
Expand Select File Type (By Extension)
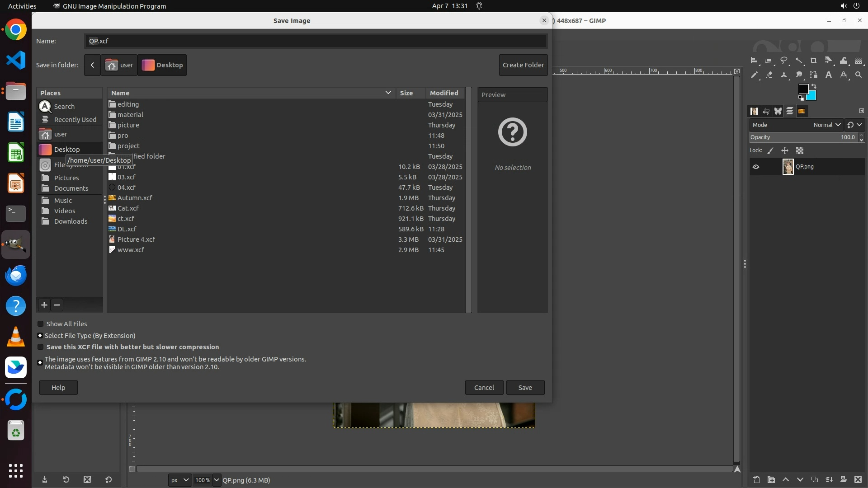point(40,336)
